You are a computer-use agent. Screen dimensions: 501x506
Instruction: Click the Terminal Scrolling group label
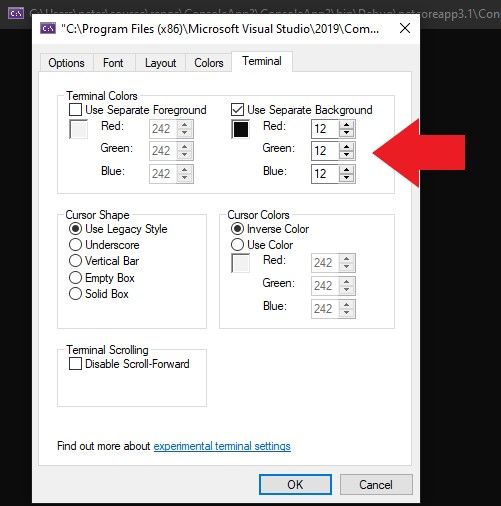click(107, 350)
